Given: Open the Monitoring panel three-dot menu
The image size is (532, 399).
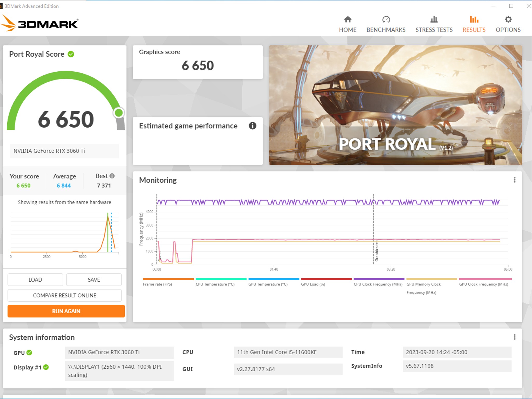Looking at the screenshot, I should pos(514,180).
